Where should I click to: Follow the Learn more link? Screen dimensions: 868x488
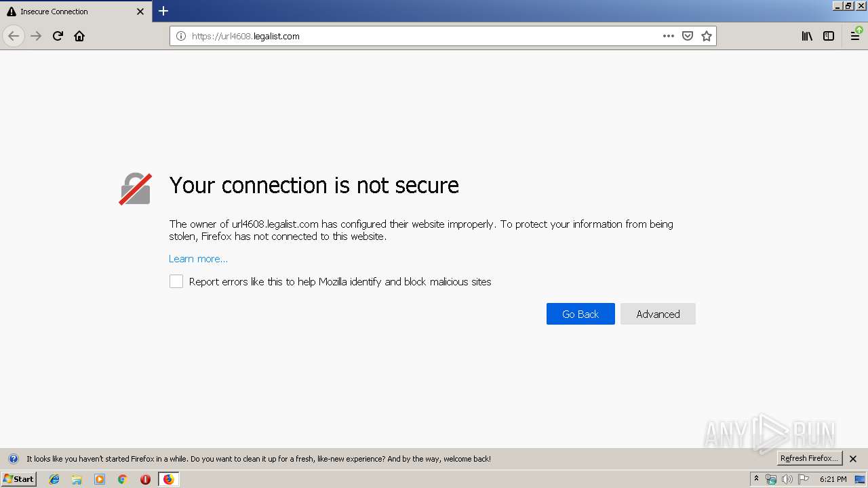tap(198, 259)
